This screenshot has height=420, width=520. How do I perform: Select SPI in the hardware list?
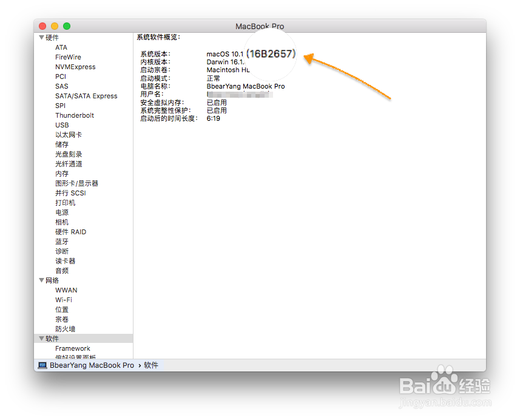60,106
